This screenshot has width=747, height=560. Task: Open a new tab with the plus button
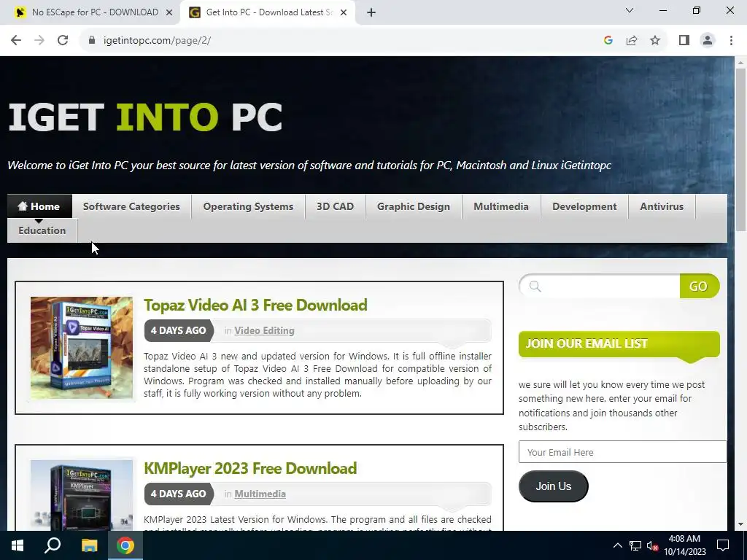click(x=371, y=13)
